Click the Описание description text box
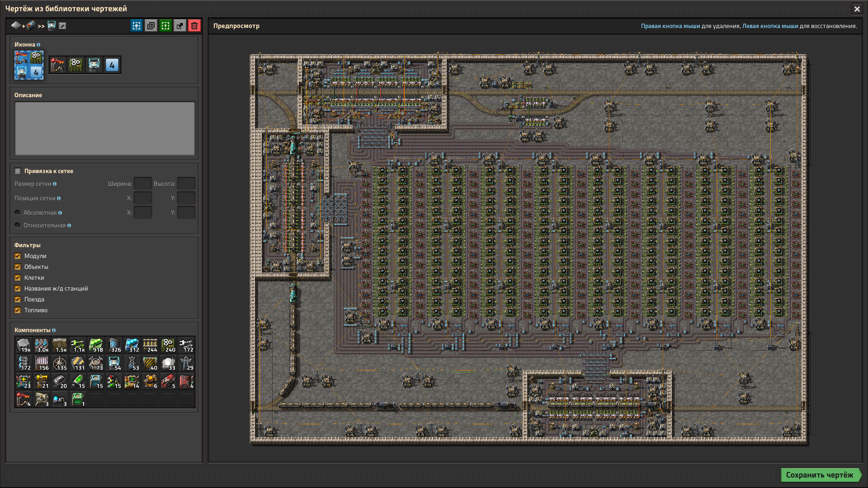Screen dimensions: 868x488 [x=105, y=128]
